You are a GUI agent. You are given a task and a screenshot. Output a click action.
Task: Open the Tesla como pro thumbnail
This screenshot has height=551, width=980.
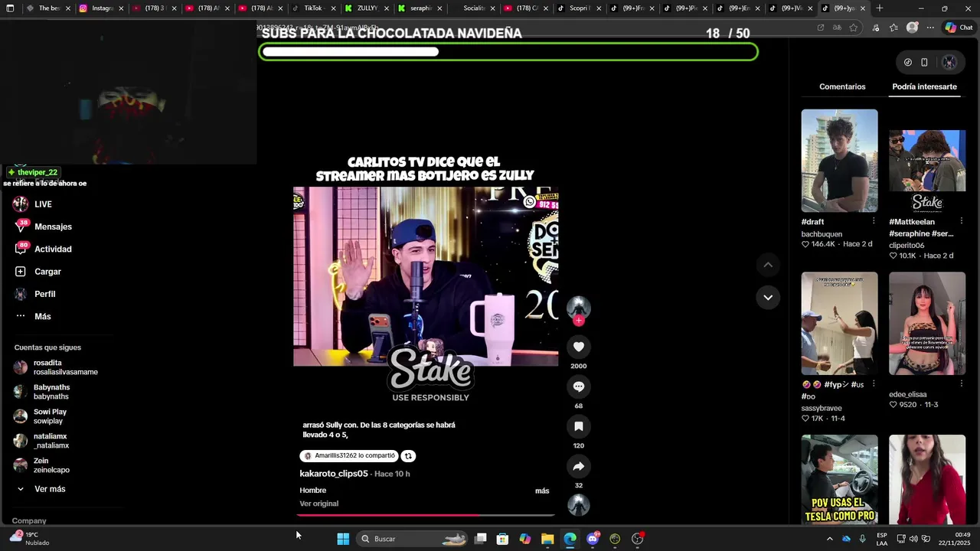[x=839, y=480]
